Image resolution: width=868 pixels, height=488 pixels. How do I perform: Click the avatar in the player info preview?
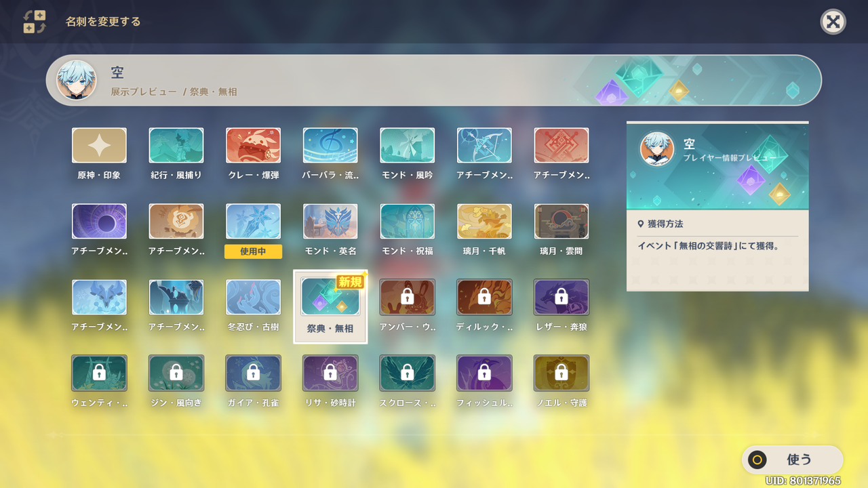point(657,149)
